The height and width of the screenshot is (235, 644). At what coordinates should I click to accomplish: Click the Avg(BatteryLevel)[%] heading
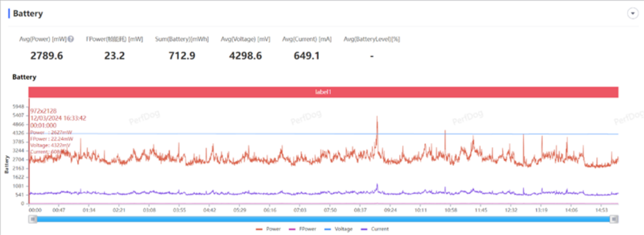(372, 39)
